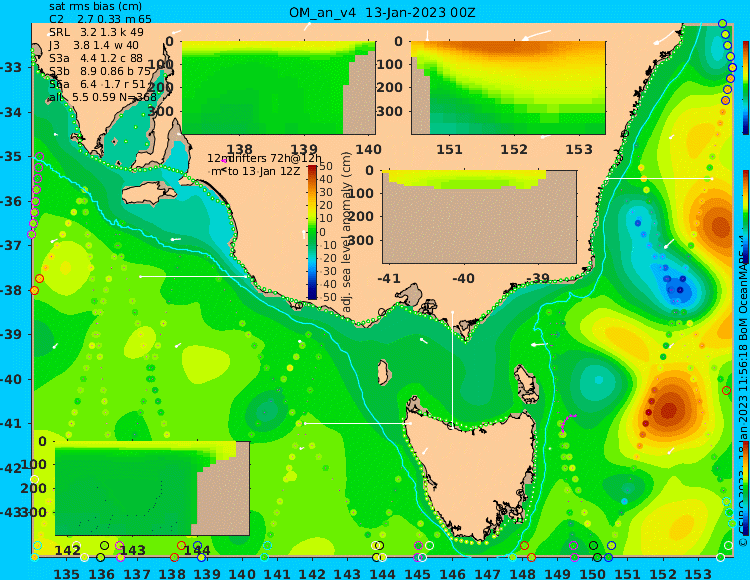Image resolution: width=750 pixels, height=580 pixels.
Task: Click the vertical BoM OceanMAPS copyright text
Action: [743, 392]
